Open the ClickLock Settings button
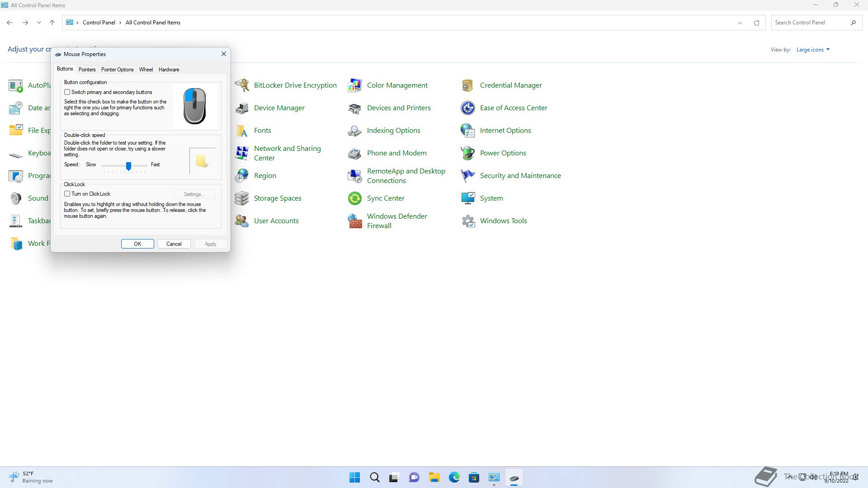This screenshot has height=488, width=868. tap(194, 194)
